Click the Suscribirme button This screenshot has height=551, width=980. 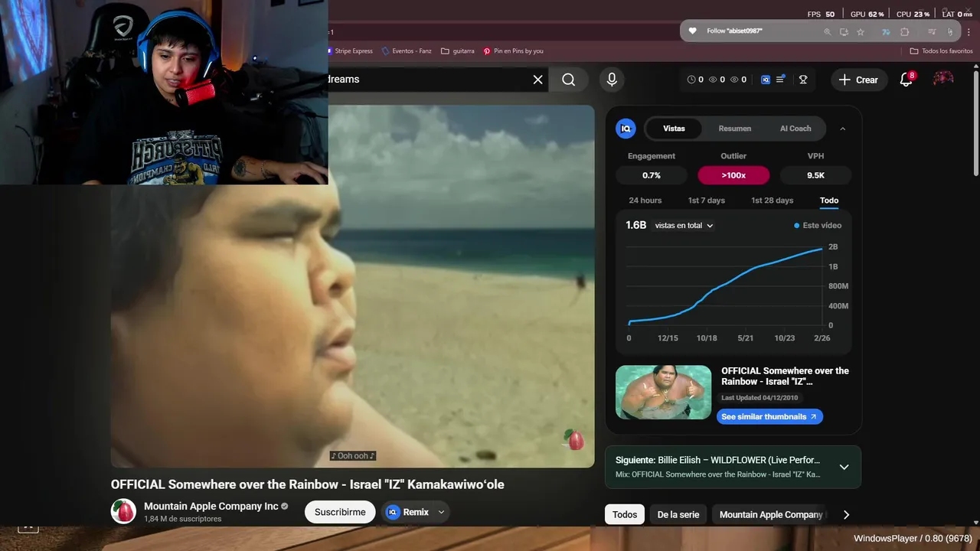click(340, 512)
